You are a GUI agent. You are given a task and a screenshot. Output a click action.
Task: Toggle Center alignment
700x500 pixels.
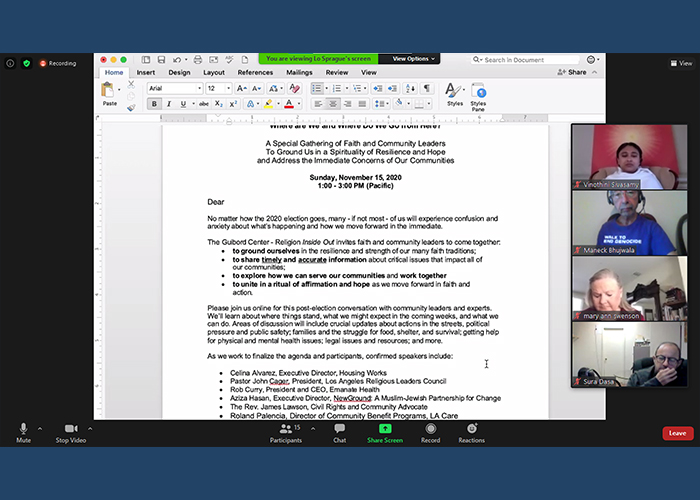point(333,104)
